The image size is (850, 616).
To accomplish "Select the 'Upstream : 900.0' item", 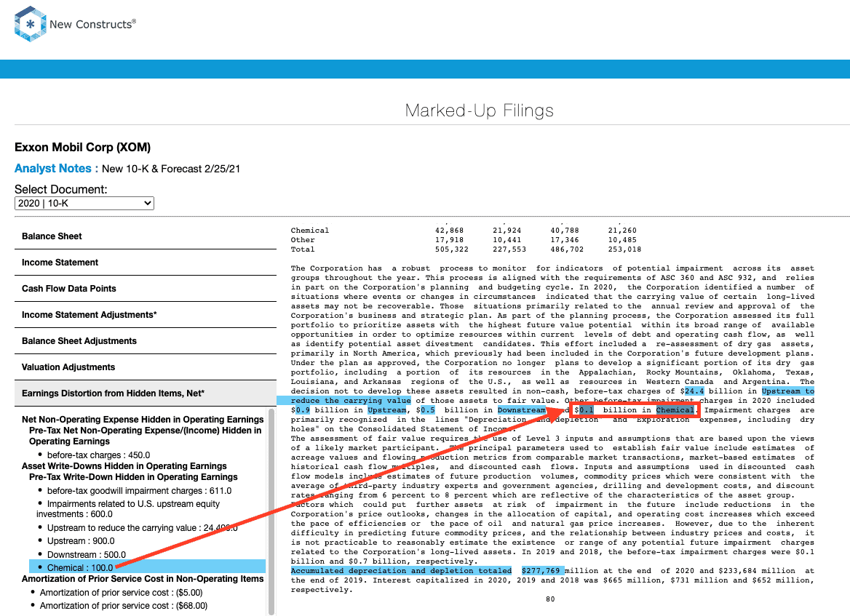I will (x=81, y=540).
